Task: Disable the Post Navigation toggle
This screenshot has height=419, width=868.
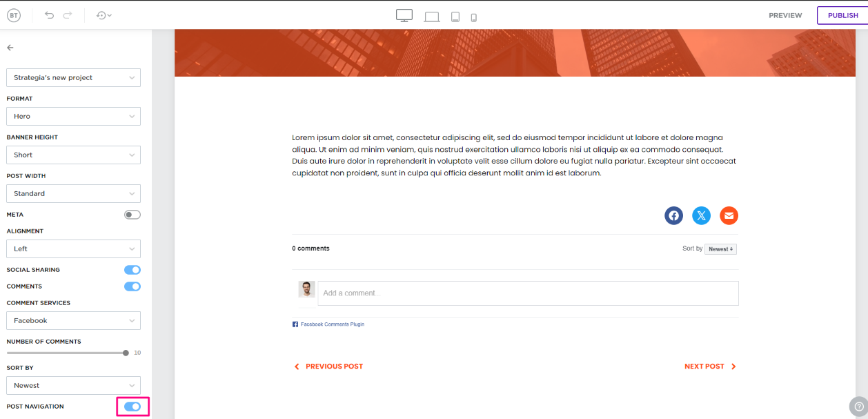Action: coord(132,407)
